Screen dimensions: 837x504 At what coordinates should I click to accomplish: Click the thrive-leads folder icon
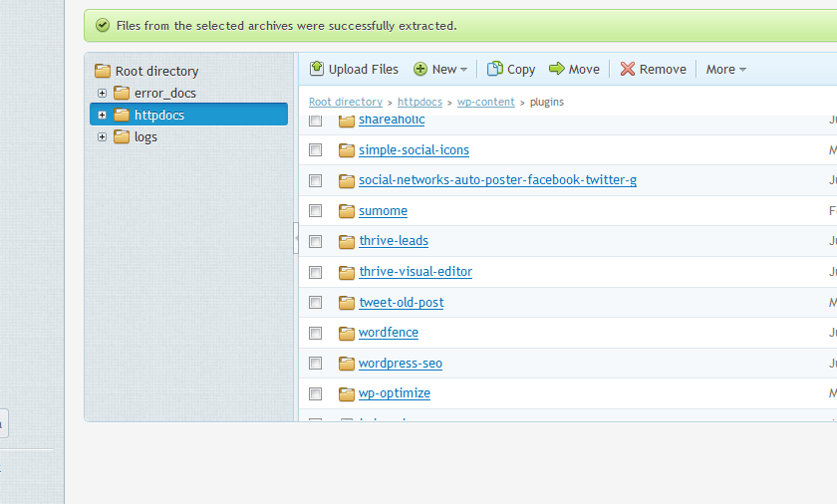[x=347, y=242]
